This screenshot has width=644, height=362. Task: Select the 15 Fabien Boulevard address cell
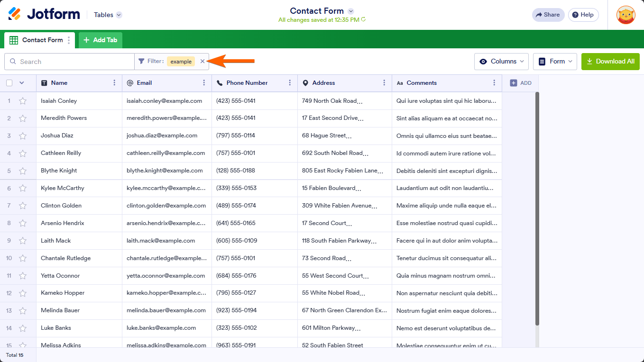pyautogui.click(x=345, y=189)
